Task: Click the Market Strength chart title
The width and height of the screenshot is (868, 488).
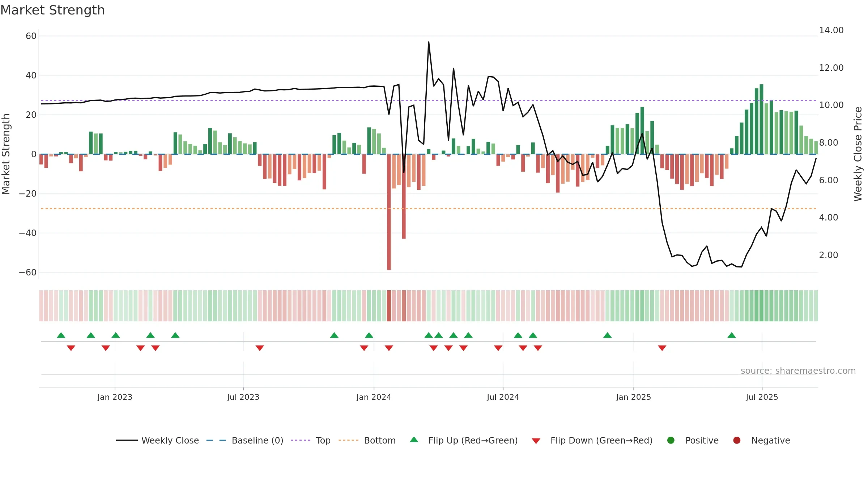Action: click(52, 10)
